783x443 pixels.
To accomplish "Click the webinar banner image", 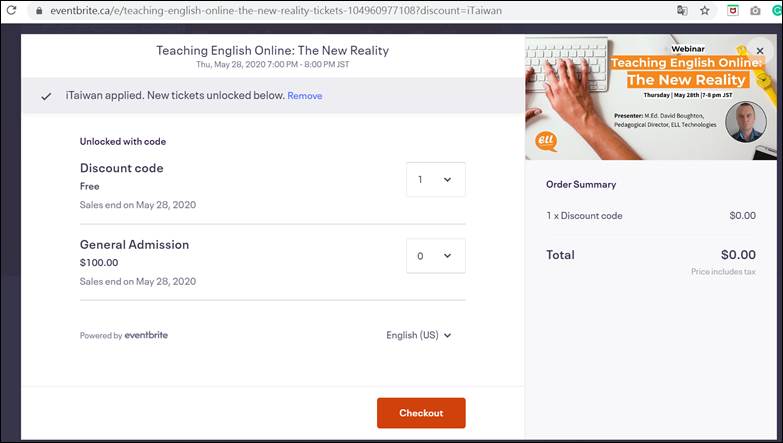I will (651, 97).
